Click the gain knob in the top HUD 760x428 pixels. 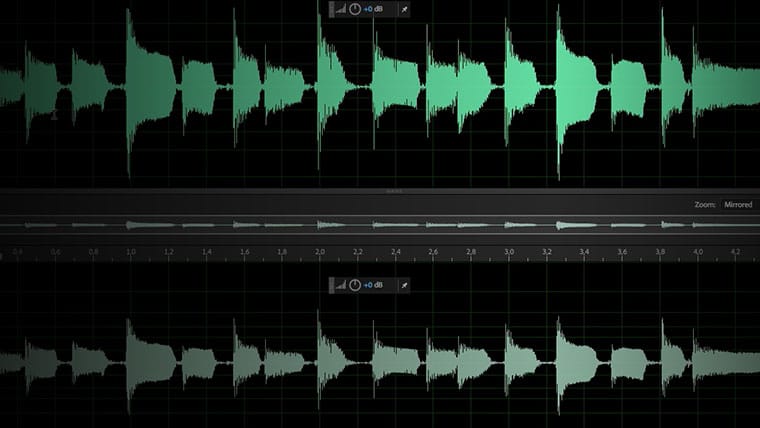click(355, 9)
